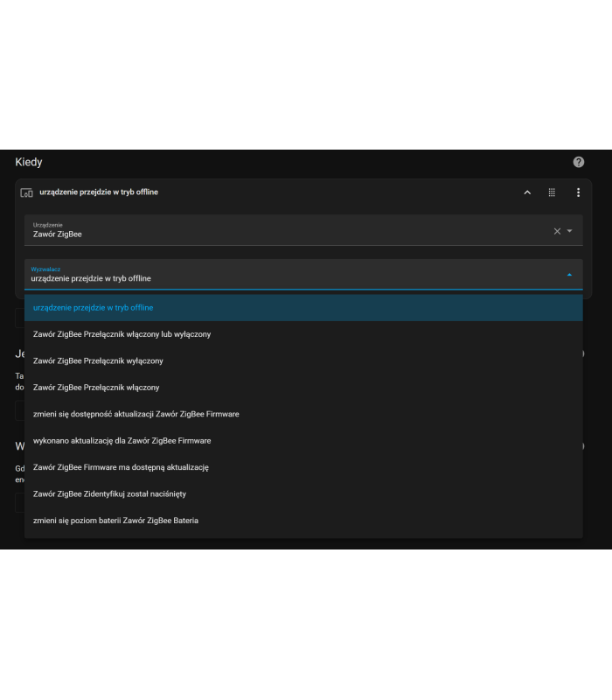This screenshot has height=700, width=612.
Task: Collapse the trigger card with chevron
Action: coord(527,192)
